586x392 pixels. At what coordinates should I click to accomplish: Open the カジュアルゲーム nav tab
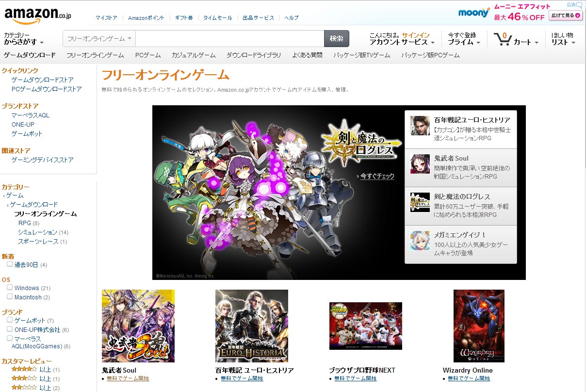click(194, 55)
